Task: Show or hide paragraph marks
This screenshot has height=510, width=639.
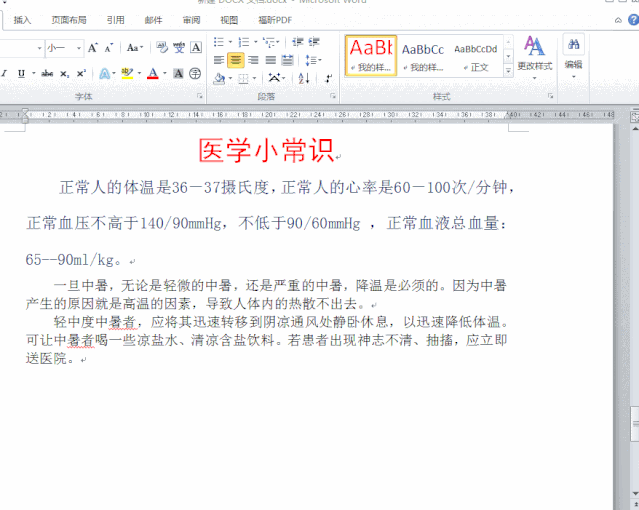Action: tap(328, 78)
